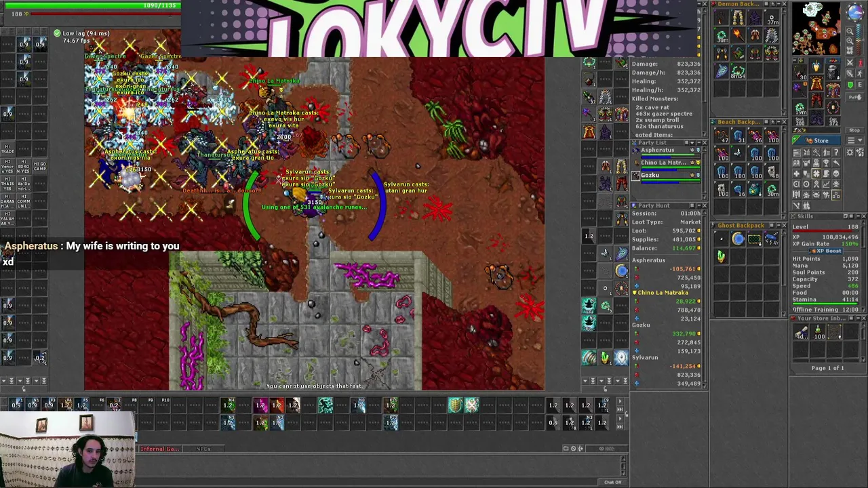Click the rune stack of 47 in Beach Backpack

(722, 136)
